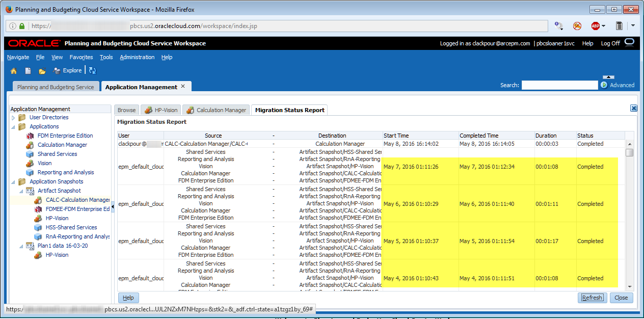This screenshot has height=319, width=644.
Task: Click the green search Go arrow icon
Action: [604, 85]
